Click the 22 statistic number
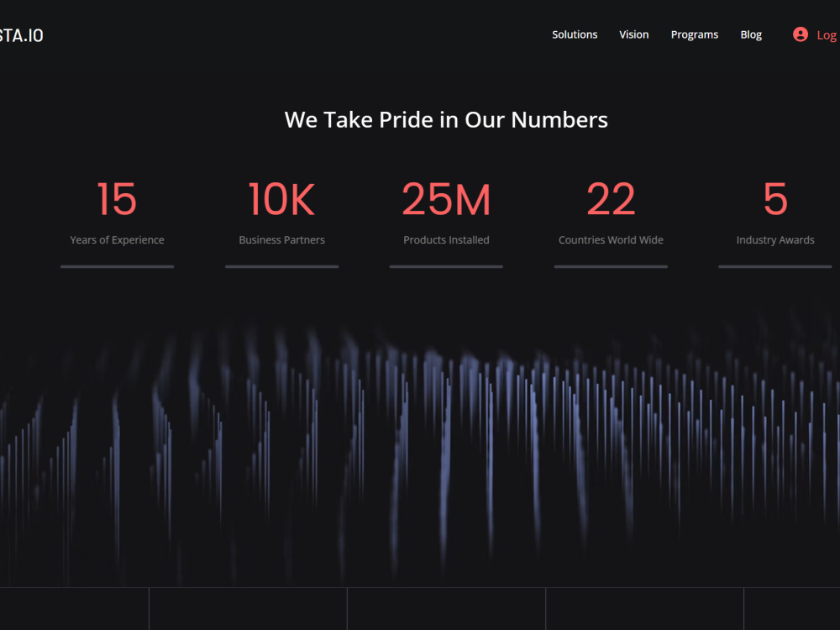840x630 pixels. [611, 199]
